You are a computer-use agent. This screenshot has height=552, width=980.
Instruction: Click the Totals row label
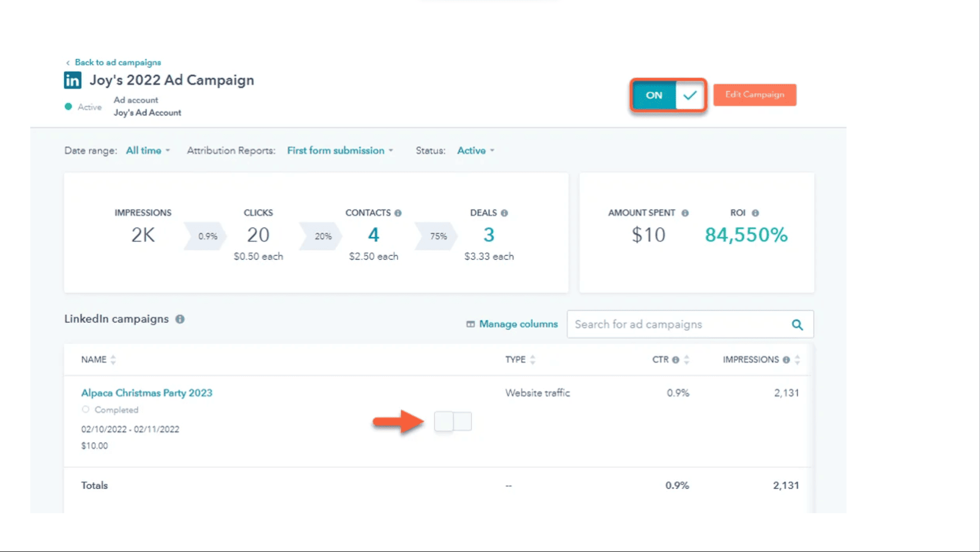[95, 485]
